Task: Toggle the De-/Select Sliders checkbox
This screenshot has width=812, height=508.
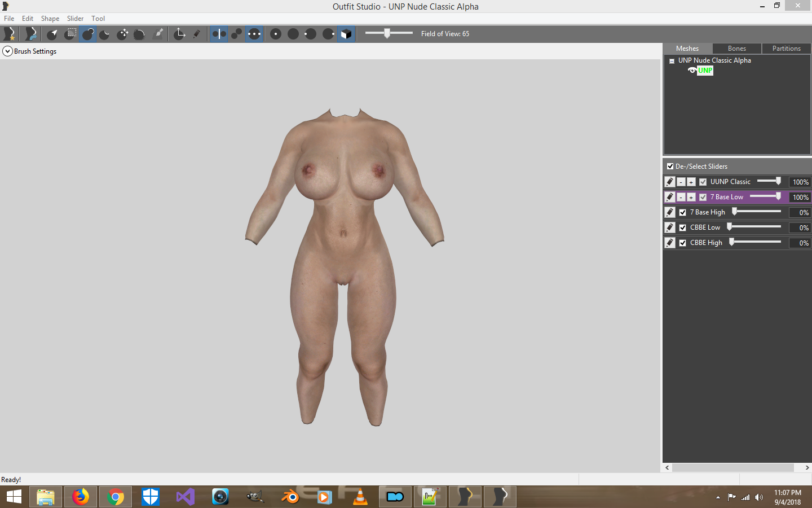Action: (670, 167)
